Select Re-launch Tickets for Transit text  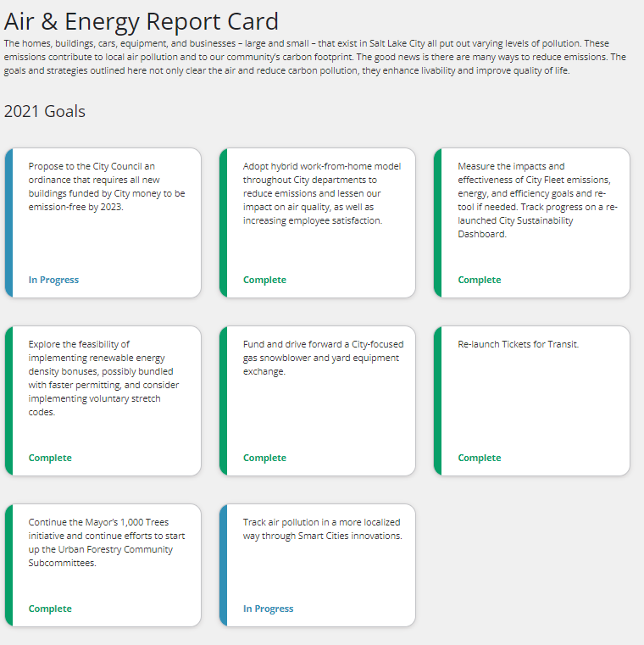pos(518,344)
